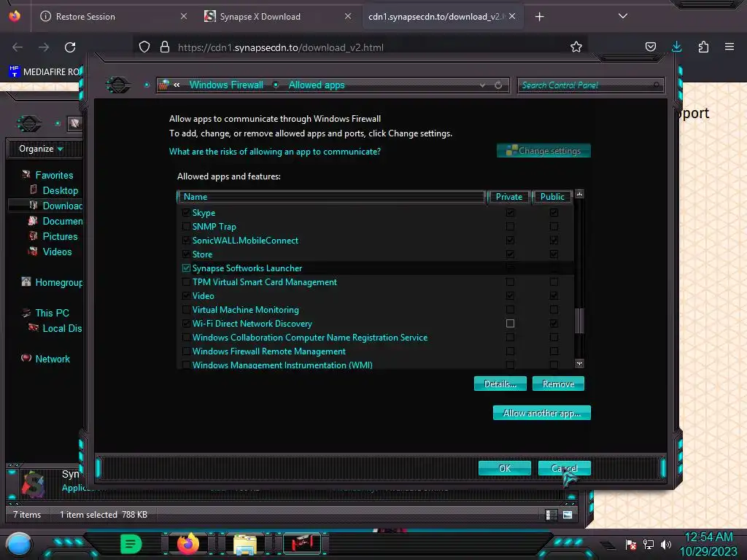Click the Private column header
Screen dimensions: 747x560
click(508, 197)
